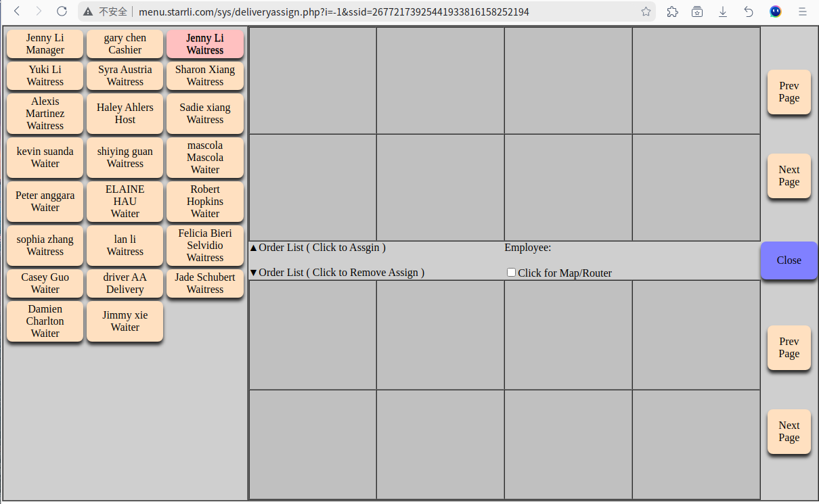Click the insecure site warning icon
The height and width of the screenshot is (504, 819).
pyautogui.click(x=88, y=12)
